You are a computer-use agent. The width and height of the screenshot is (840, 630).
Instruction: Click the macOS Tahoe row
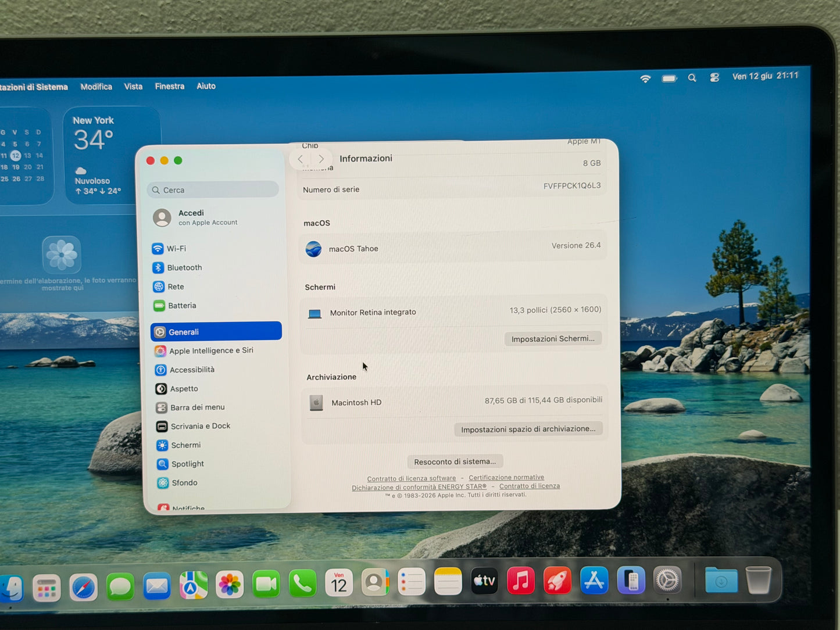pos(453,248)
